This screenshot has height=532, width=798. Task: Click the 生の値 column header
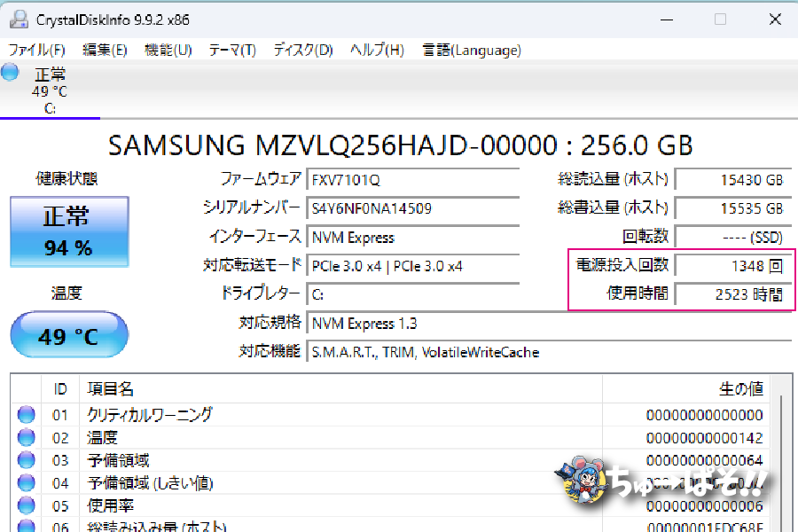click(x=686, y=389)
